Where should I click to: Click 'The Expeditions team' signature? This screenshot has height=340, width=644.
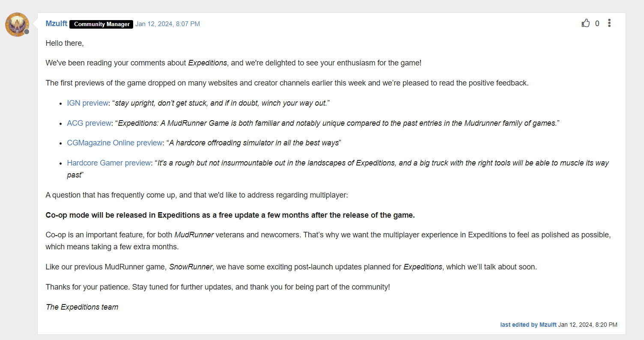point(82,307)
